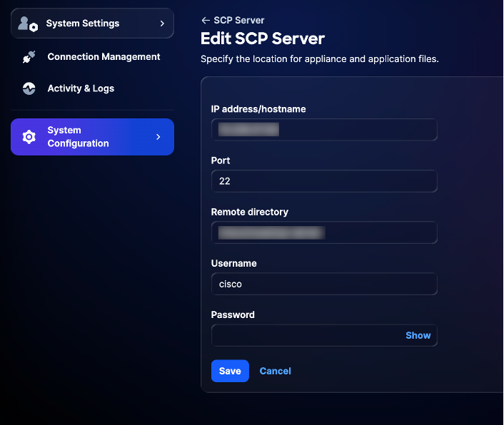504x425 pixels.
Task: Click the 'Password' label
Action: pos(233,315)
